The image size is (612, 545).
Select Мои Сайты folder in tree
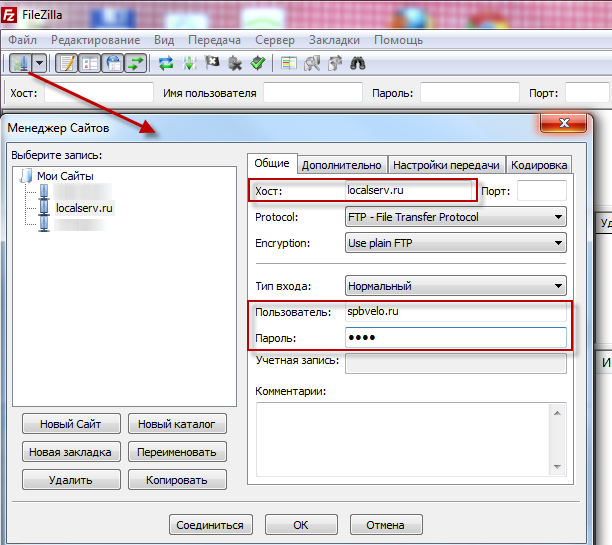(65, 176)
